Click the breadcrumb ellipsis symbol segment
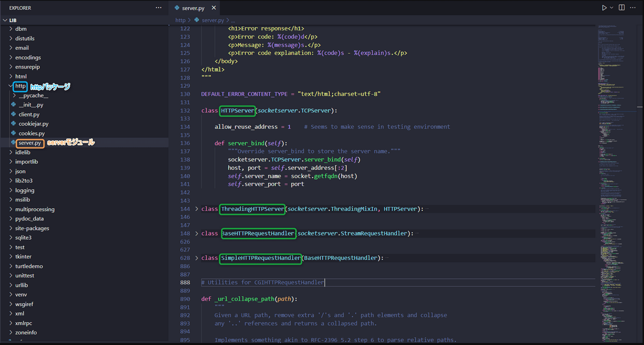Viewport: 644px width, 345px height. [233, 20]
